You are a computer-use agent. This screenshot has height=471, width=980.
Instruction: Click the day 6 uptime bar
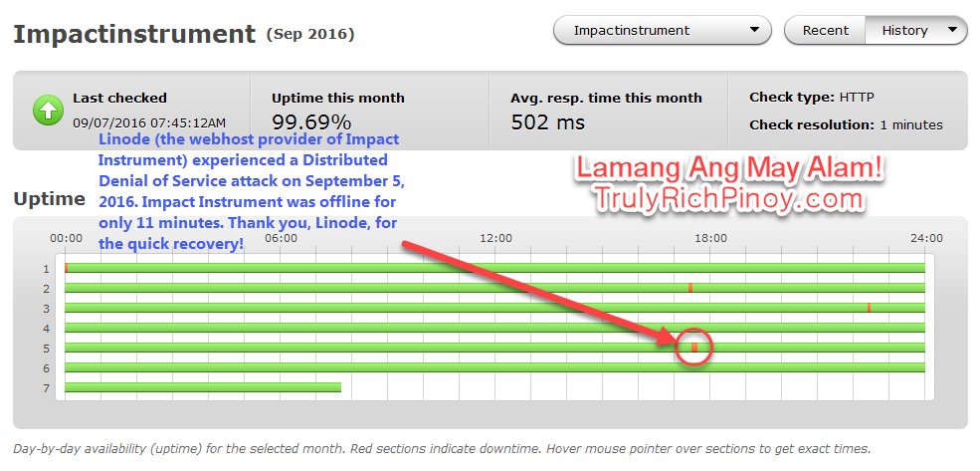[494, 367]
